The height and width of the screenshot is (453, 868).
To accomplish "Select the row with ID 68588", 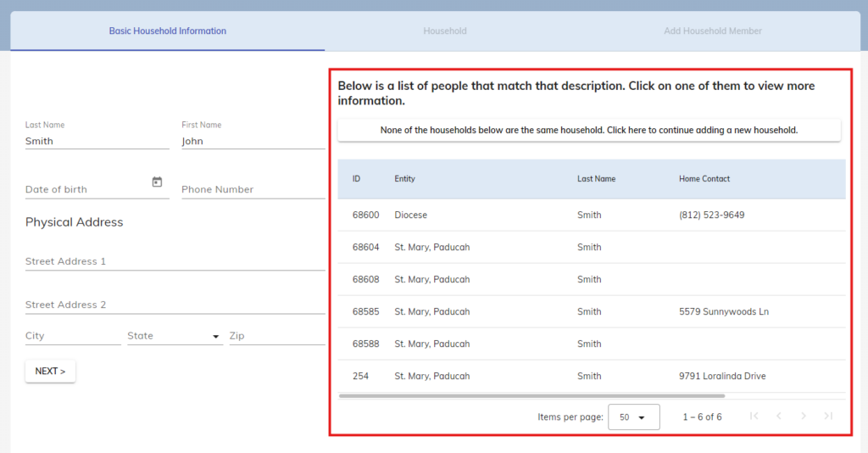I will point(592,344).
